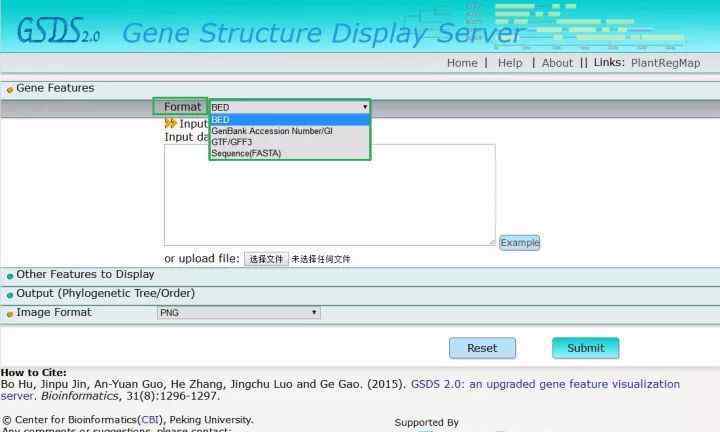Open the CBI link in footer
Viewport: 720px width, 432px height.
[x=150, y=420]
